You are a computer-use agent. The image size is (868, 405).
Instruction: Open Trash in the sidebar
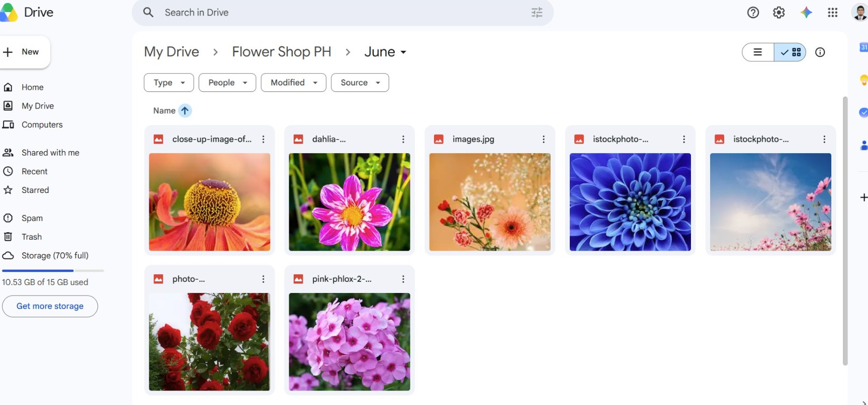tap(32, 237)
